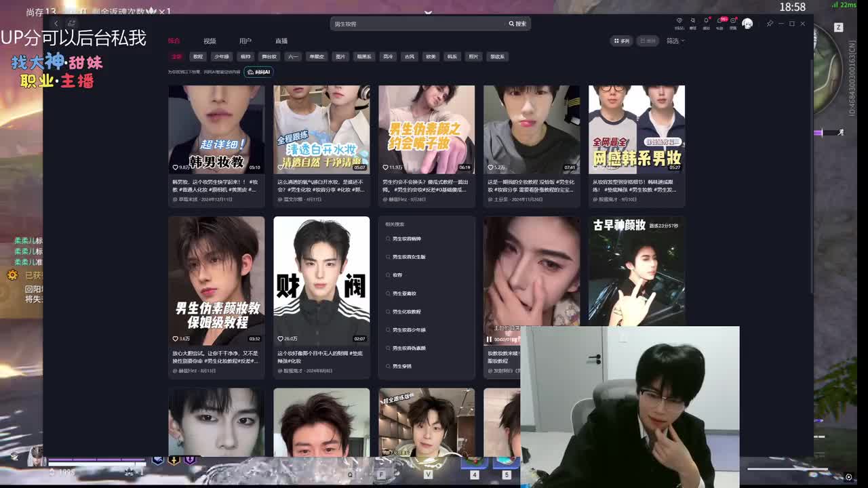Switch to 多列 multi-column view
Screen dimensions: 868x488
[621, 41]
